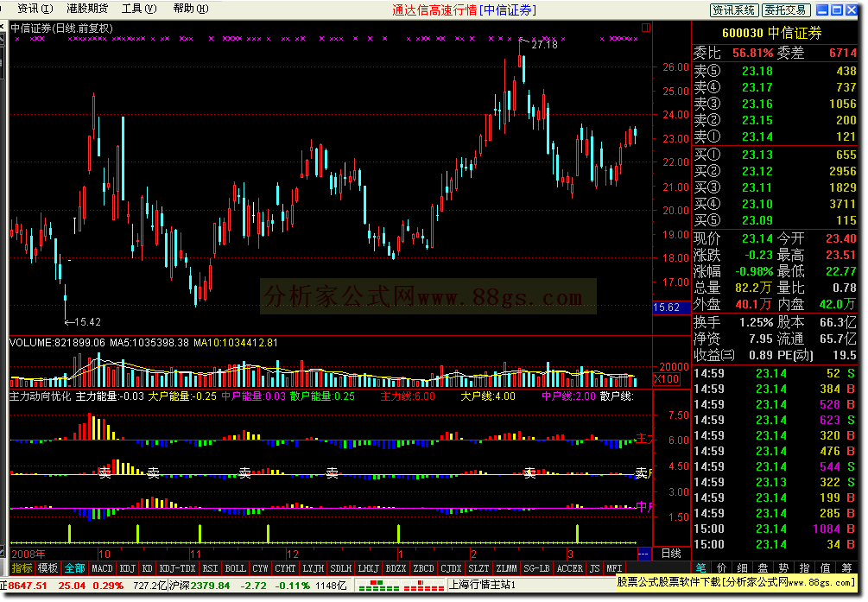
Task: Switch to the KD indicator tab
Action: tap(147, 568)
